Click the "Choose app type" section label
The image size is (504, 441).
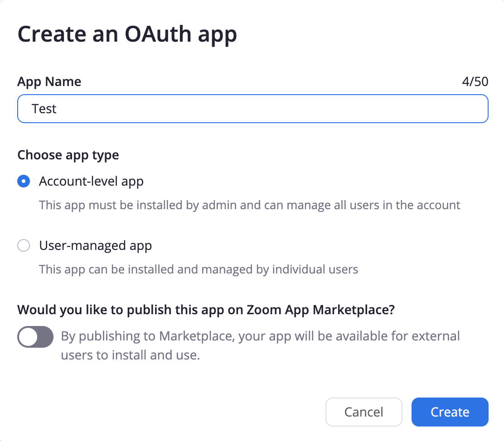(x=68, y=155)
